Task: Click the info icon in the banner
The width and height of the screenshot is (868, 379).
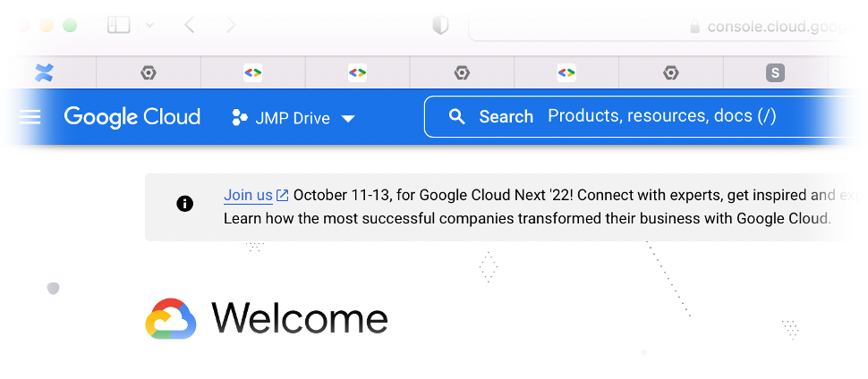Action: click(x=185, y=204)
